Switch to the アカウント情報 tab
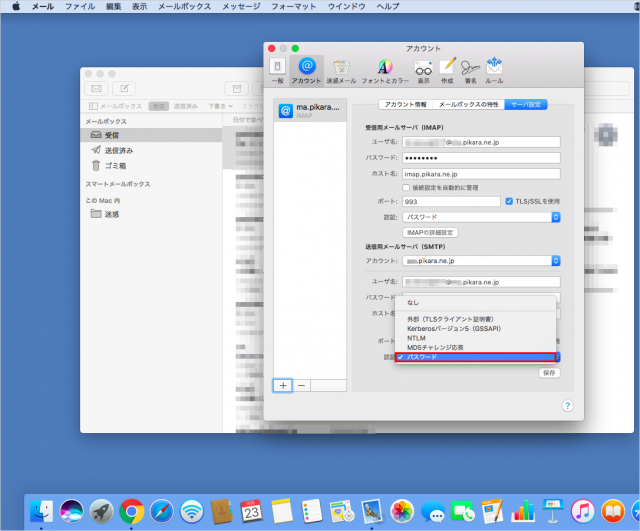640x531 pixels. pyautogui.click(x=406, y=104)
